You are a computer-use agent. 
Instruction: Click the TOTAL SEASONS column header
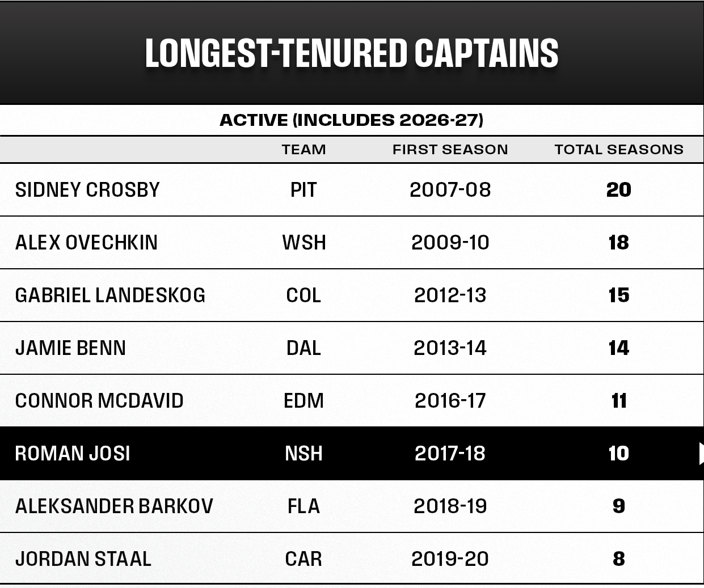(x=619, y=150)
